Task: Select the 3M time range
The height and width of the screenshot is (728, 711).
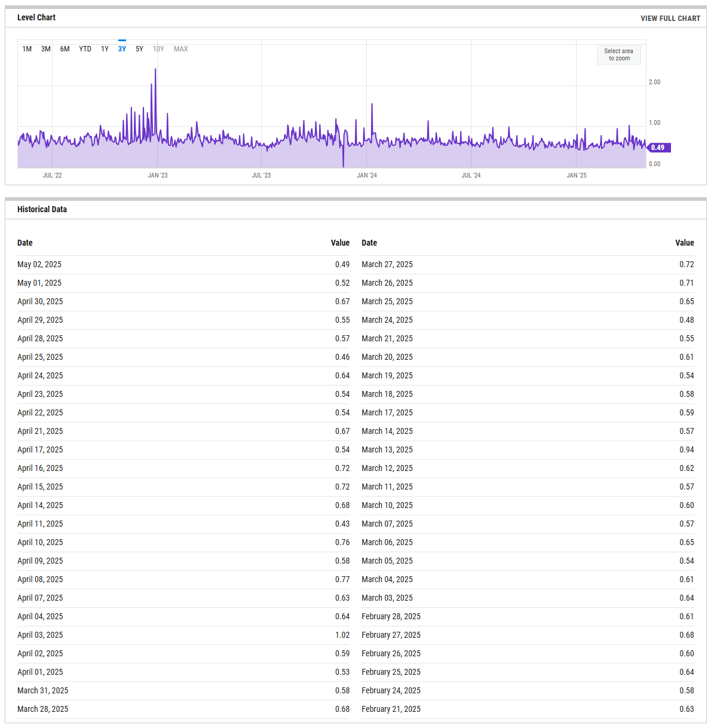Action: pos(46,49)
